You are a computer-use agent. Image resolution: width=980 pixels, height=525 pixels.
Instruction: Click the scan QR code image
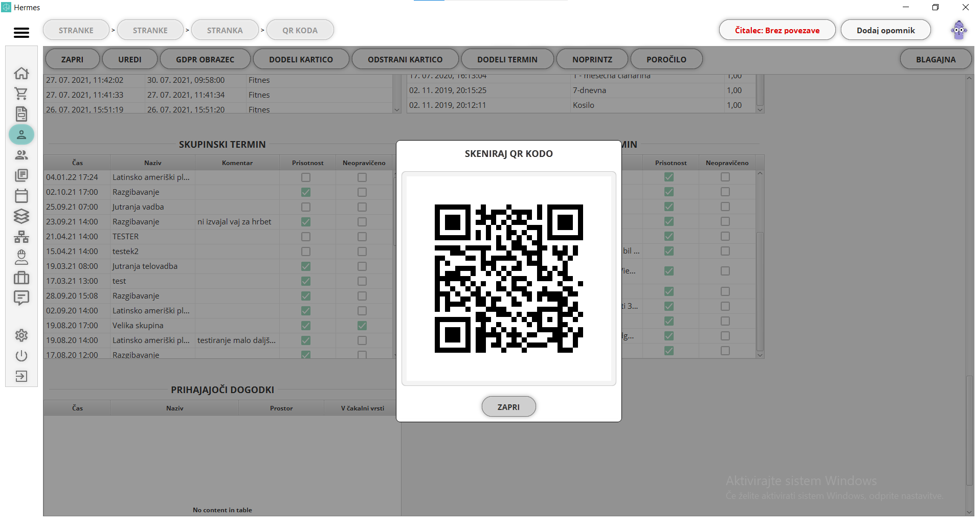click(x=508, y=279)
